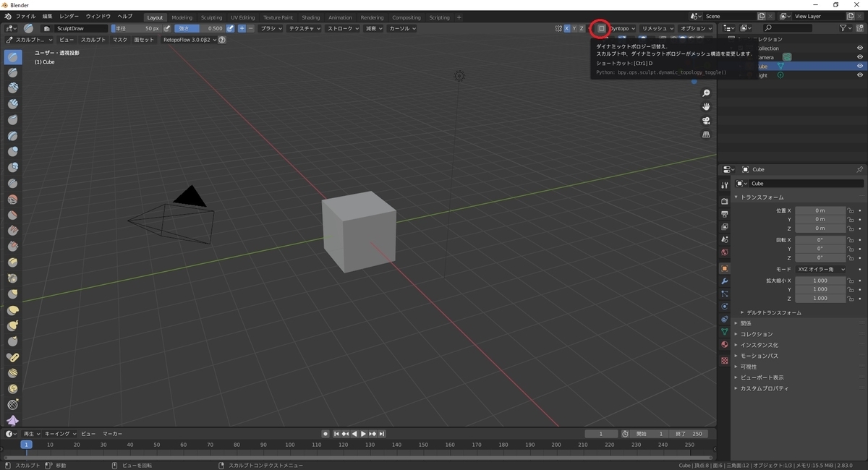Open the マスク menu in viewport header
The width and height of the screenshot is (868, 470).
(x=120, y=40)
